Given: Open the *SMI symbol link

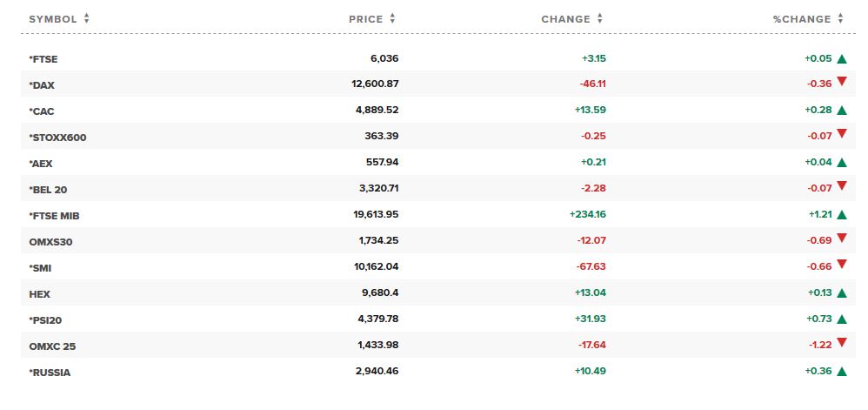Looking at the screenshot, I should pyautogui.click(x=40, y=267).
